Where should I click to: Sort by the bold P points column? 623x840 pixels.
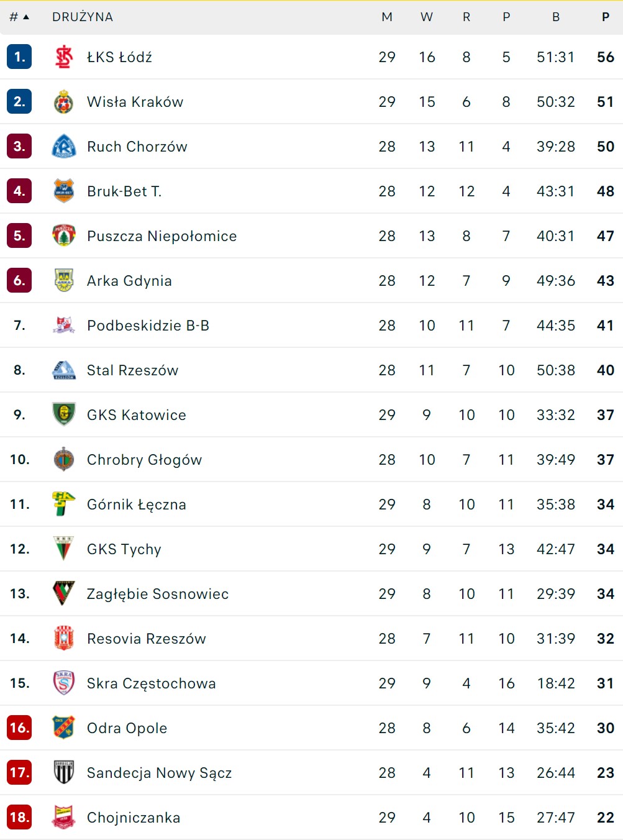pos(606,17)
